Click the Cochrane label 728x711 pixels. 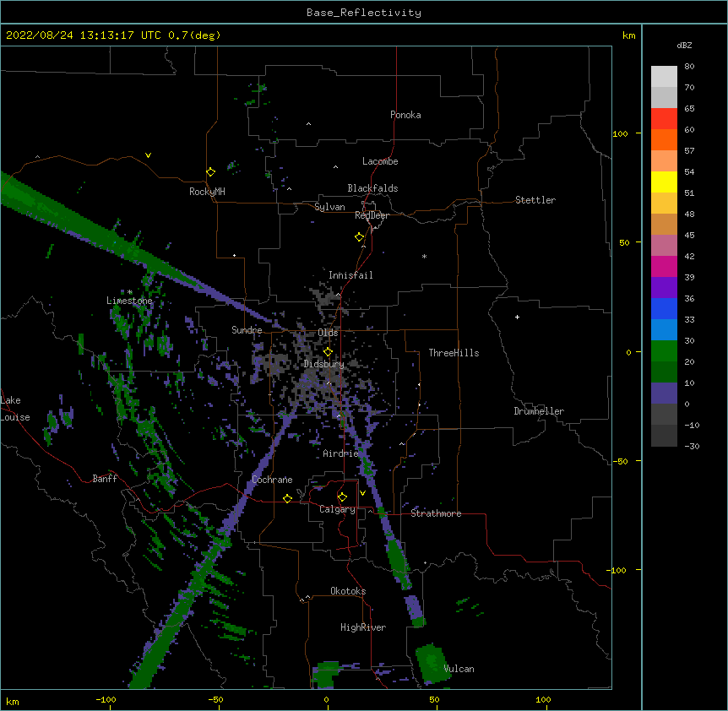(x=272, y=480)
